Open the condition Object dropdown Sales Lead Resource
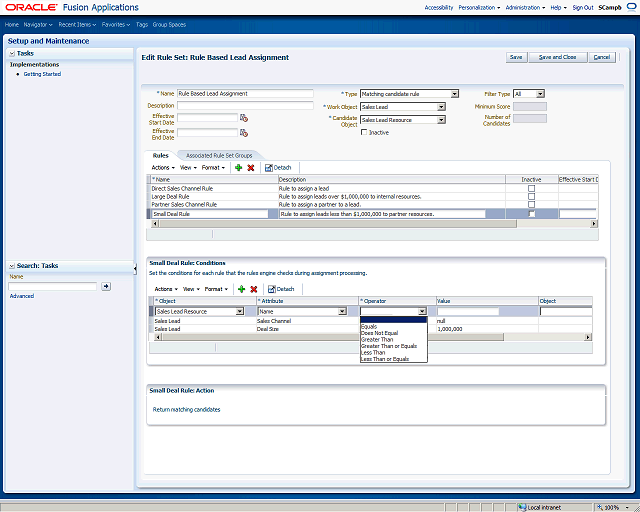Viewport: 640px width, 512px height. [240, 312]
